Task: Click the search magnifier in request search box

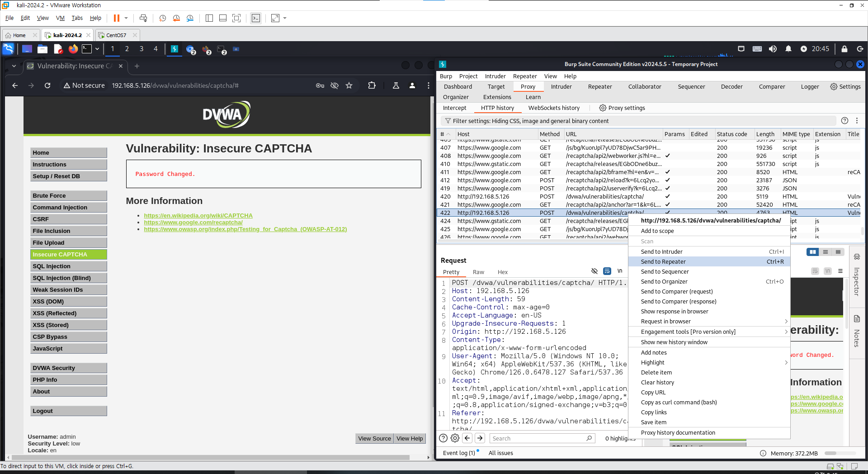Action: 589,438
